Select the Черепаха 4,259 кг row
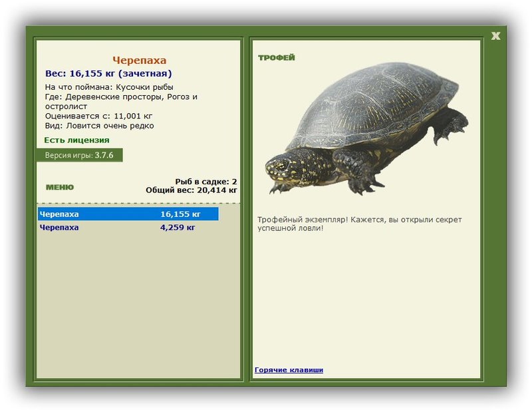This screenshot has height=412, width=532. [128, 227]
